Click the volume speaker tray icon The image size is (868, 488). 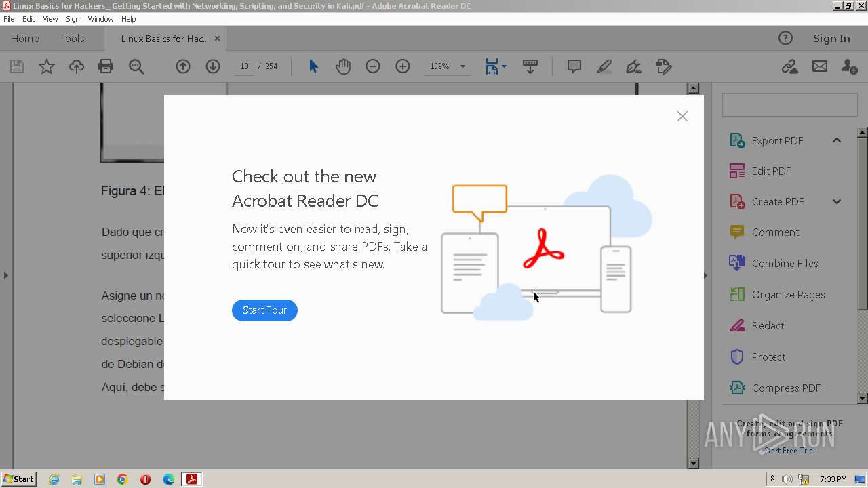click(x=787, y=479)
